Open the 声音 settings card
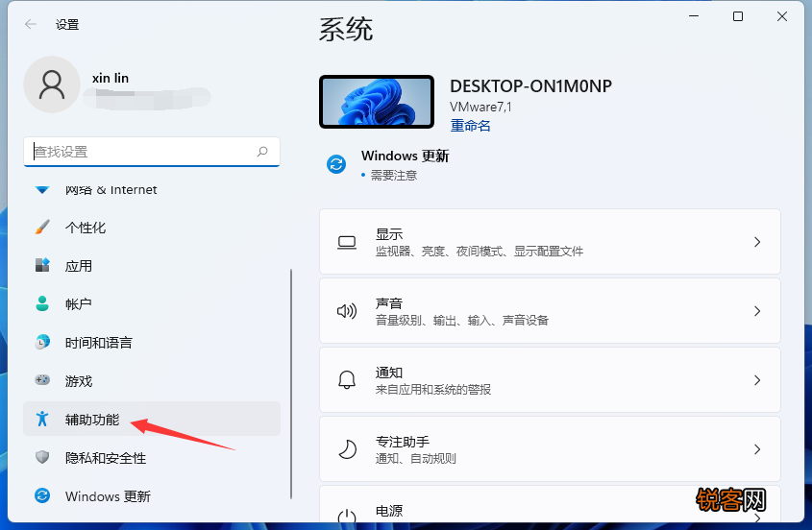This screenshot has height=530, width=812. click(550, 310)
